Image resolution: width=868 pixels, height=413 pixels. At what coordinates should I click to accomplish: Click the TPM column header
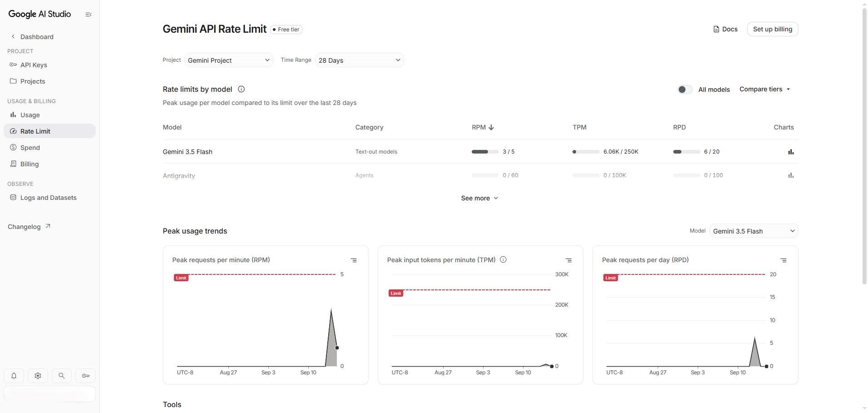point(579,127)
